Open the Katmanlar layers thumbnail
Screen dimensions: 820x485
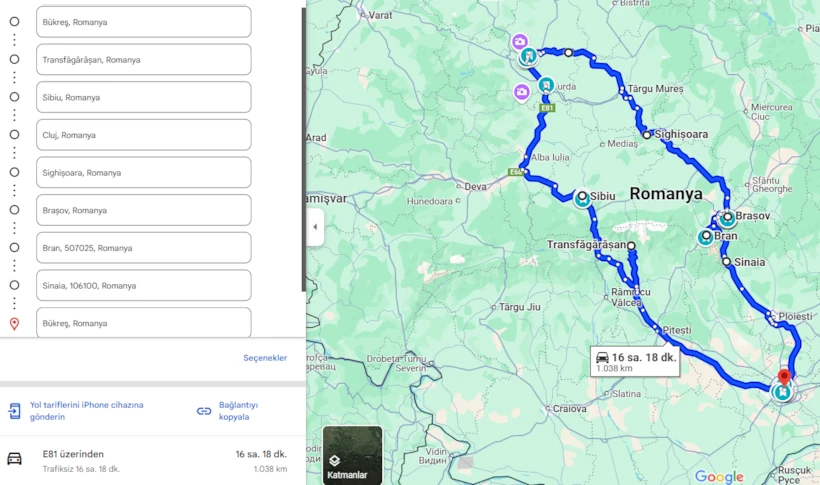352,455
